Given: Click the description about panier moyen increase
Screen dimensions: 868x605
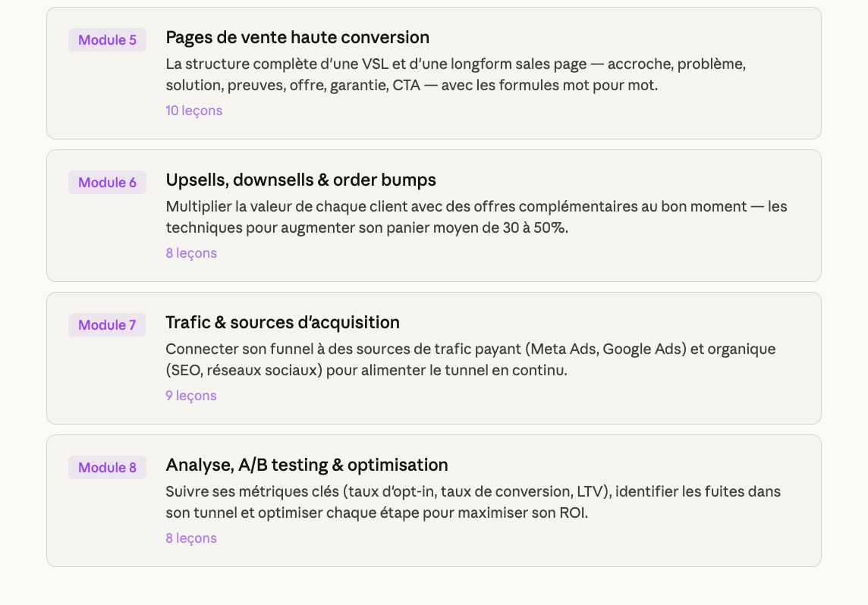Looking at the screenshot, I should coord(476,217).
